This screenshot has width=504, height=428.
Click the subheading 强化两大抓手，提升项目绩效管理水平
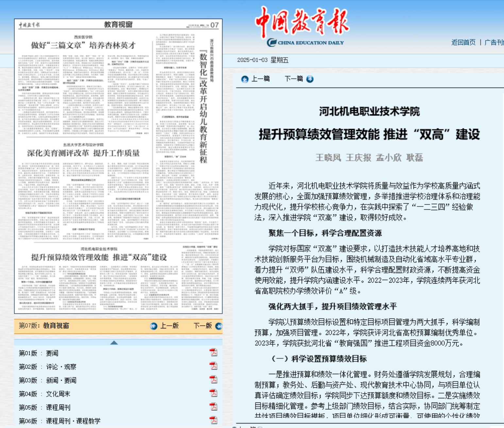(x=333, y=306)
